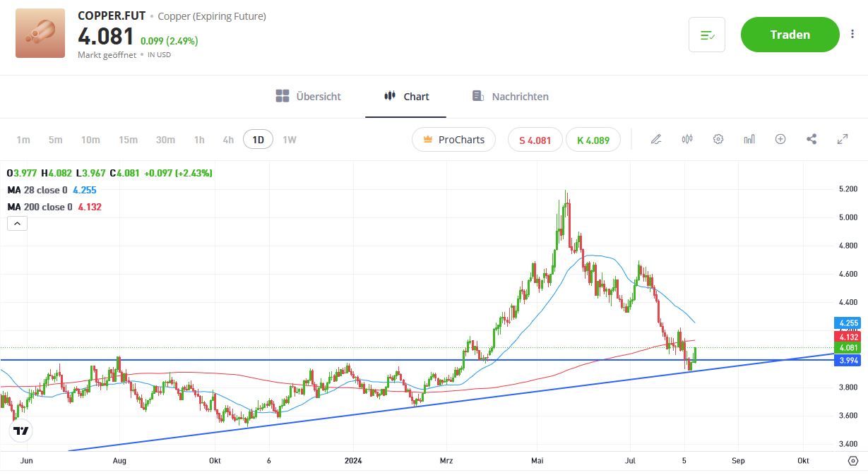
Task: Switch to the Übersicht tab
Action: 309,96
